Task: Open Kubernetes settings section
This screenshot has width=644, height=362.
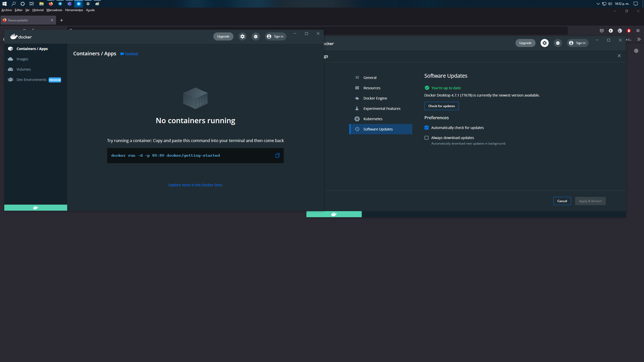Action: (381, 119)
